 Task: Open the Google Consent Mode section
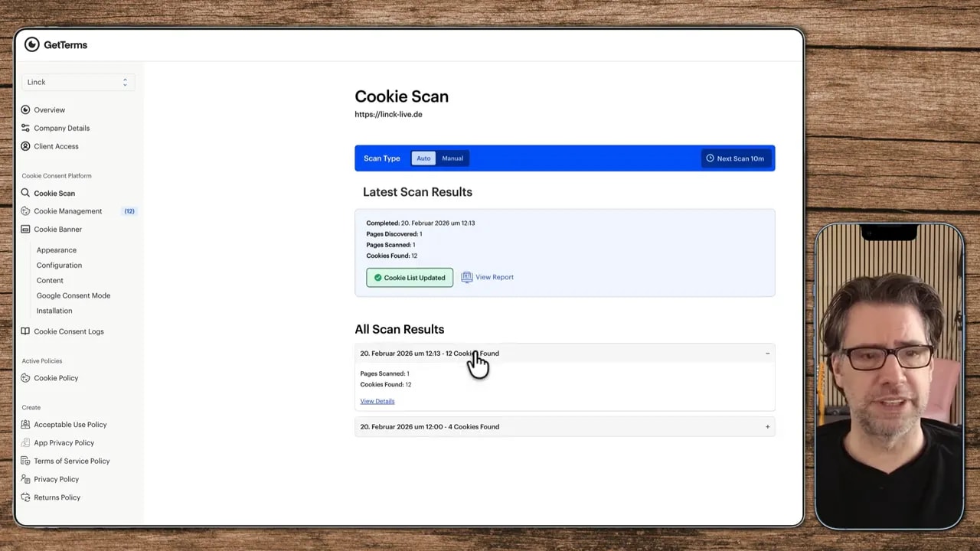tap(73, 295)
